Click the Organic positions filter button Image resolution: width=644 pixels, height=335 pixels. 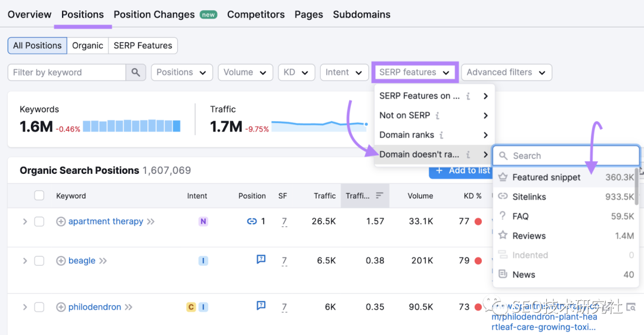click(x=88, y=45)
